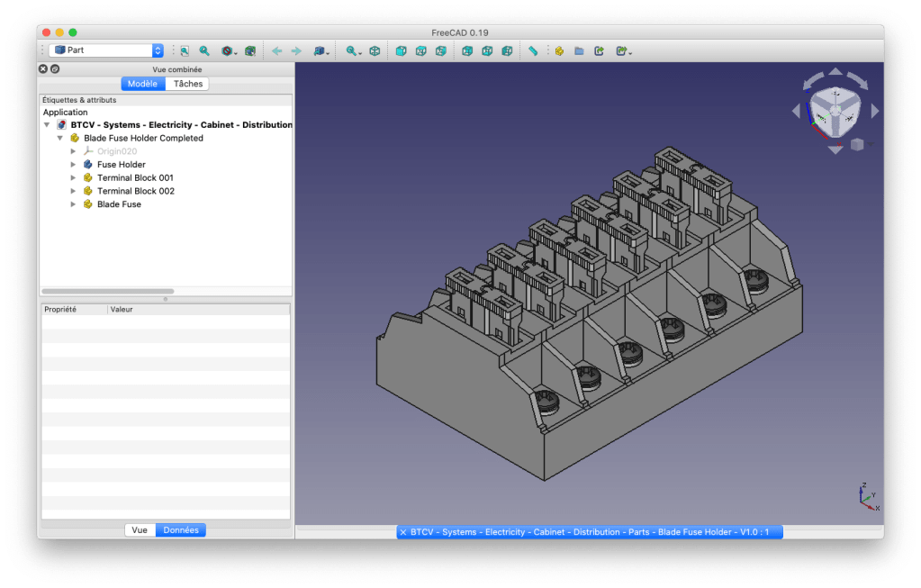The width and height of the screenshot is (921, 588).
Task: Expand the Terminal Block 001 node
Action: point(74,178)
